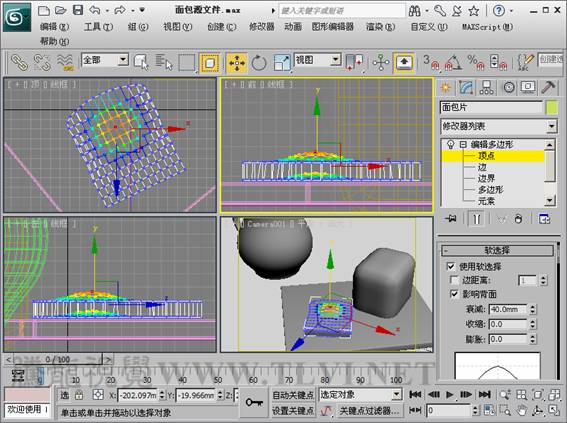Activate the Select Object tool
This screenshot has height=423, width=567.
[141, 62]
